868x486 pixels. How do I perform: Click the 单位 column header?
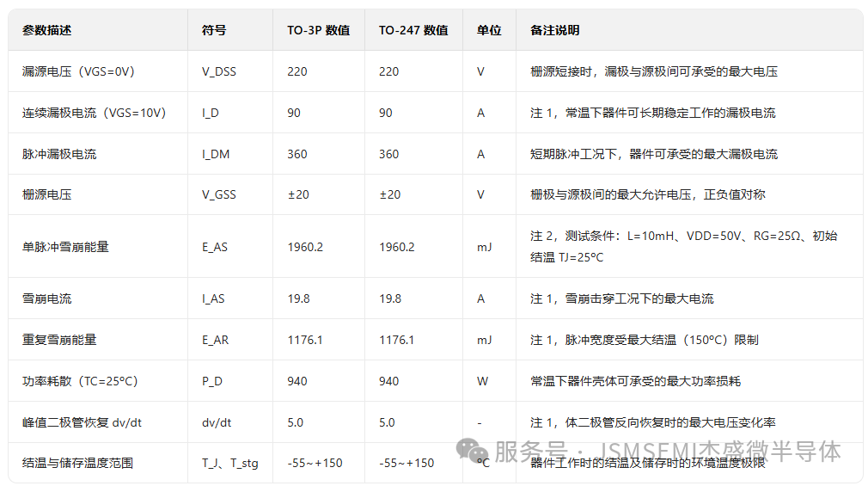click(489, 30)
